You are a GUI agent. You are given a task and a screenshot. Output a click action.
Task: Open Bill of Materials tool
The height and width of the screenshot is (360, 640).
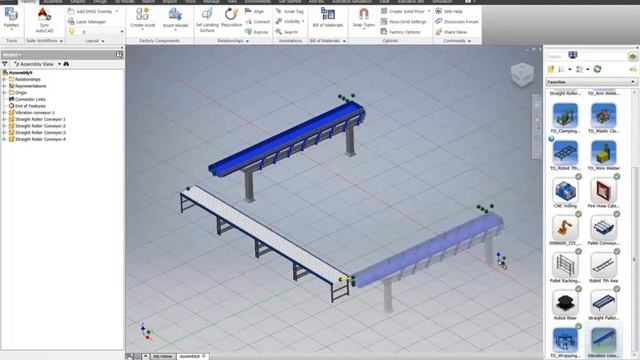coord(327,18)
